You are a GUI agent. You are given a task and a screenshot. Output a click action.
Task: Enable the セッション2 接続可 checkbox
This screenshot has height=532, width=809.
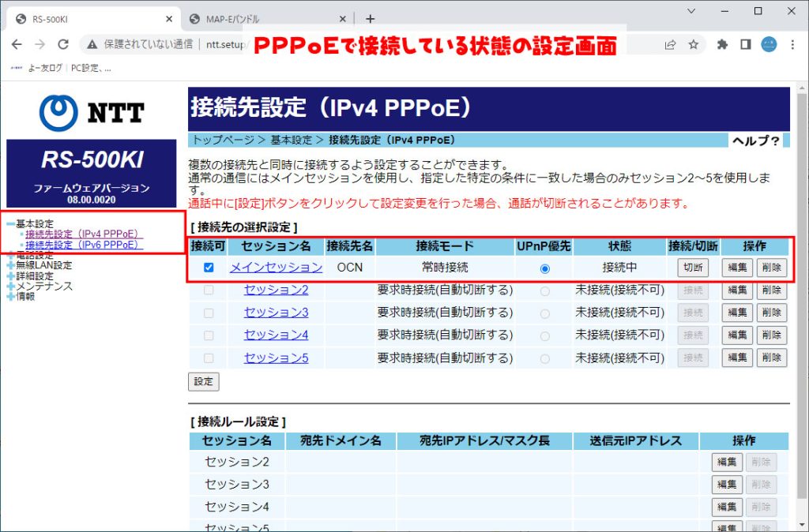coord(208,290)
